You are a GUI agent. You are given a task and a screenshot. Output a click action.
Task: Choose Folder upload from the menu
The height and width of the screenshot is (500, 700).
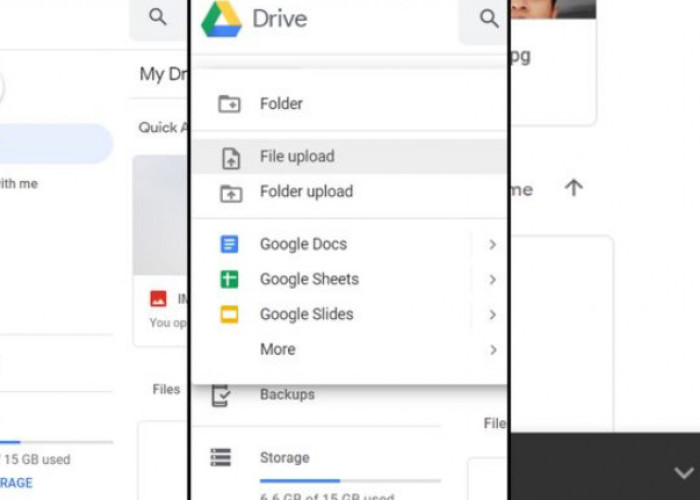[350, 192]
